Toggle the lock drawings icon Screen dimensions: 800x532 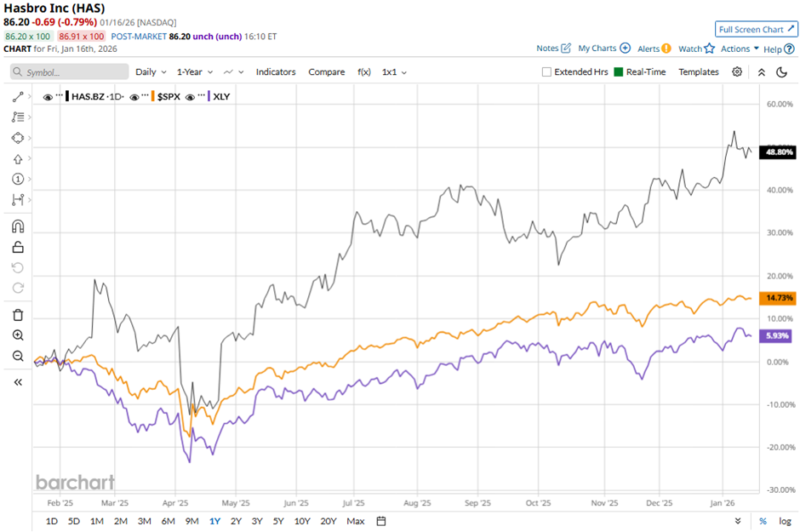point(18,248)
